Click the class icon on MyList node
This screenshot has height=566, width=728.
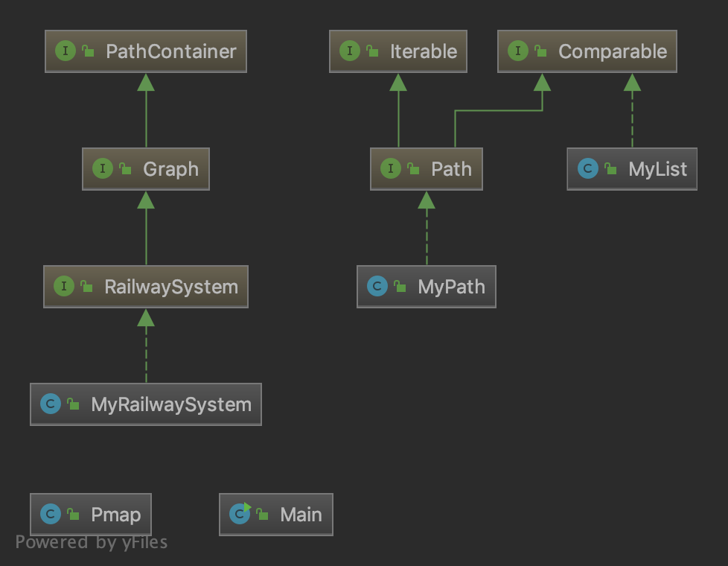[x=588, y=169]
